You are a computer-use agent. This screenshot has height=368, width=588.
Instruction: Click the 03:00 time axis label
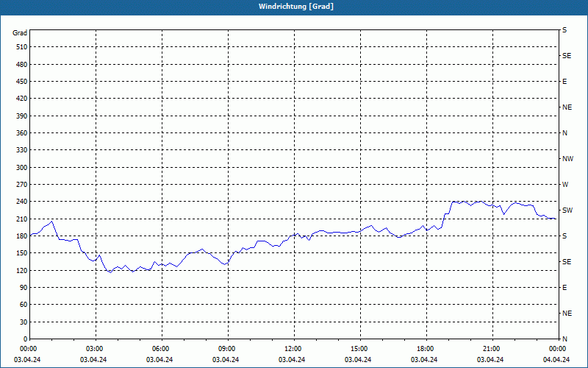pyautogui.click(x=95, y=349)
